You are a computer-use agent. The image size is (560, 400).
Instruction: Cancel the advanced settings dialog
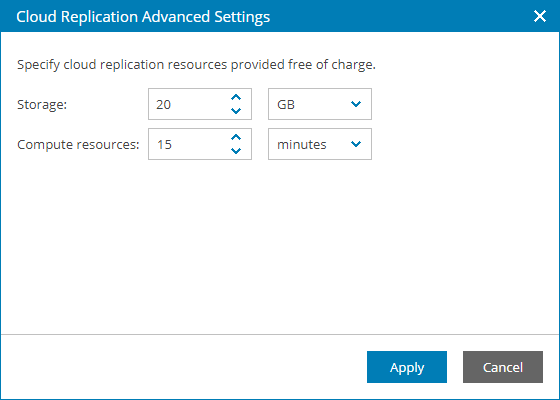point(503,367)
